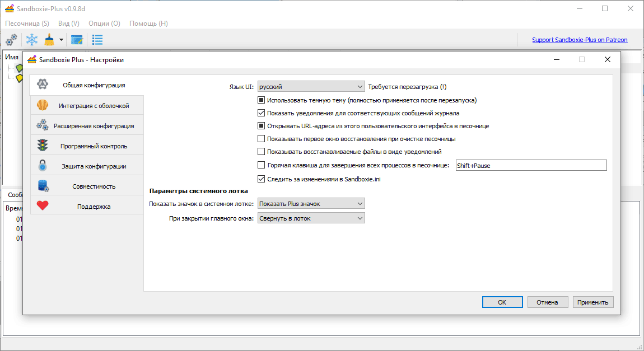
Task: Click the snowflake toolbar icon
Action: click(x=32, y=40)
